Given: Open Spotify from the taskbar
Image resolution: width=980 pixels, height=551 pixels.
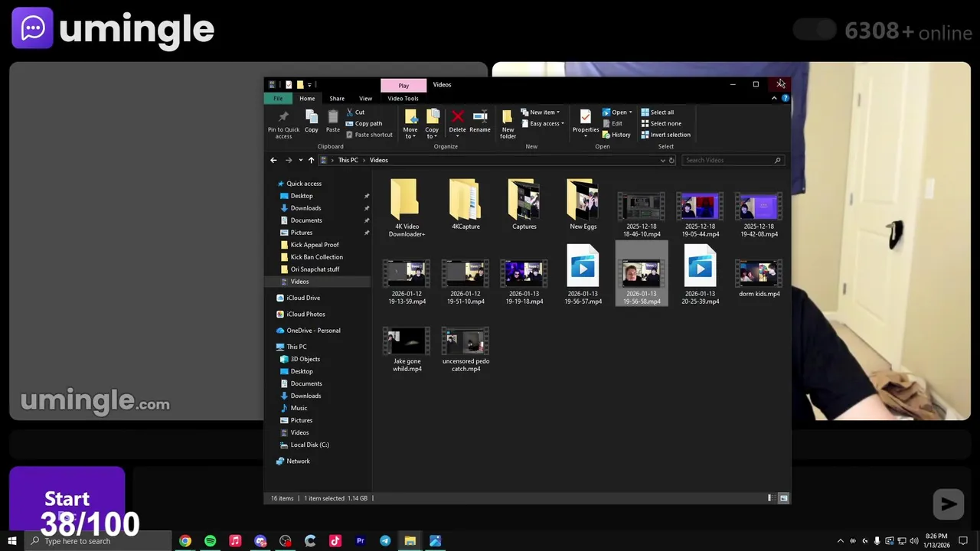Looking at the screenshot, I should point(210,541).
